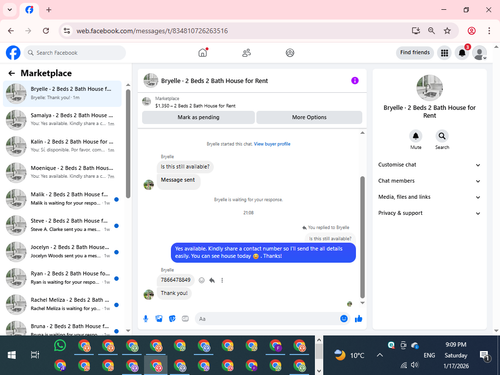Open the tab search dropdown arrow
The height and width of the screenshot is (375, 500).
(x=10, y=10)
